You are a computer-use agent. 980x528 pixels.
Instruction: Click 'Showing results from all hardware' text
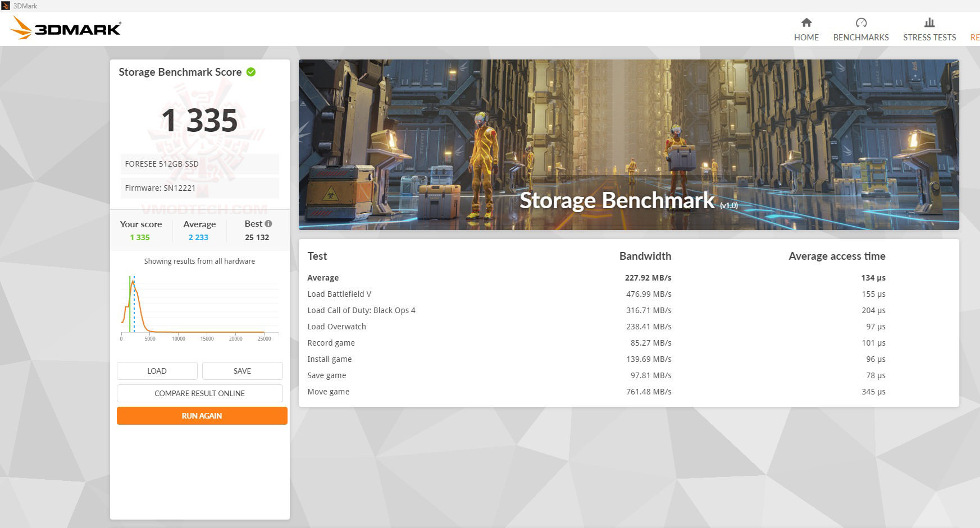199,261
